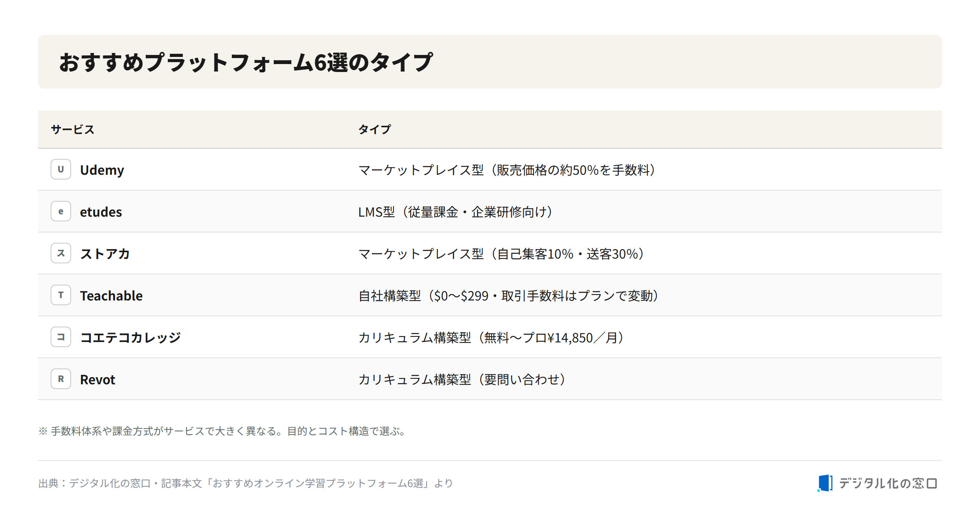Image resolution: width=980 pixels, height=529 pixels.
Task: Select the service name ストアカ
Action: (x=105, y=254)
